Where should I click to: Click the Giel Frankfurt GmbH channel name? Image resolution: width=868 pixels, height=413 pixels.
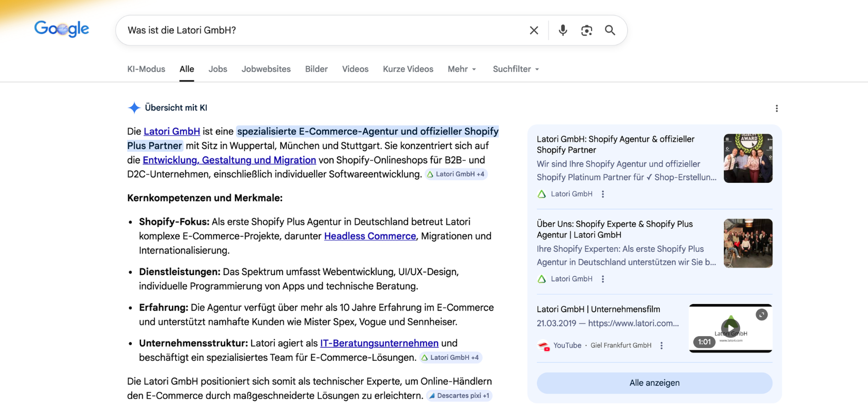click(621, 346)
